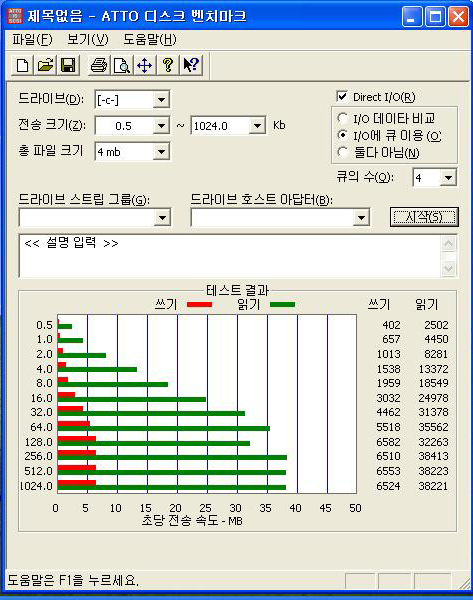
Task: Open the 보기(V) menu
Action: (x=88, y=39)
